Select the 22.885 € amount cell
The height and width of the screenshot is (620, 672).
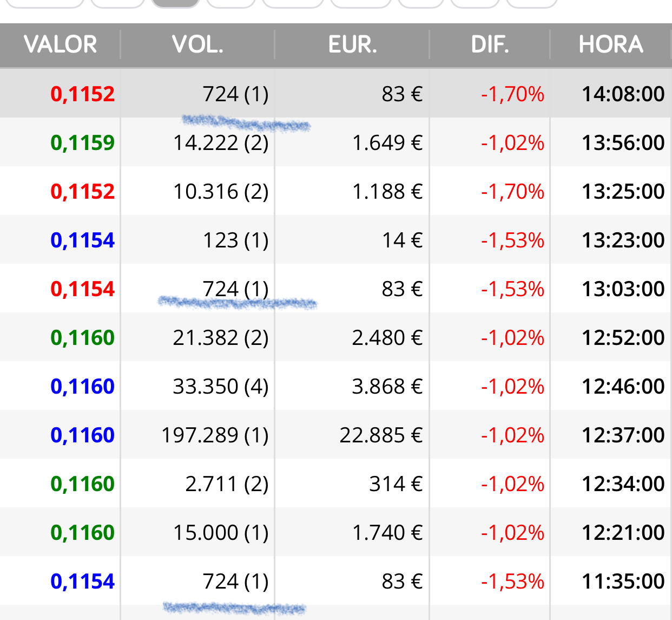(x=381, y=435)
